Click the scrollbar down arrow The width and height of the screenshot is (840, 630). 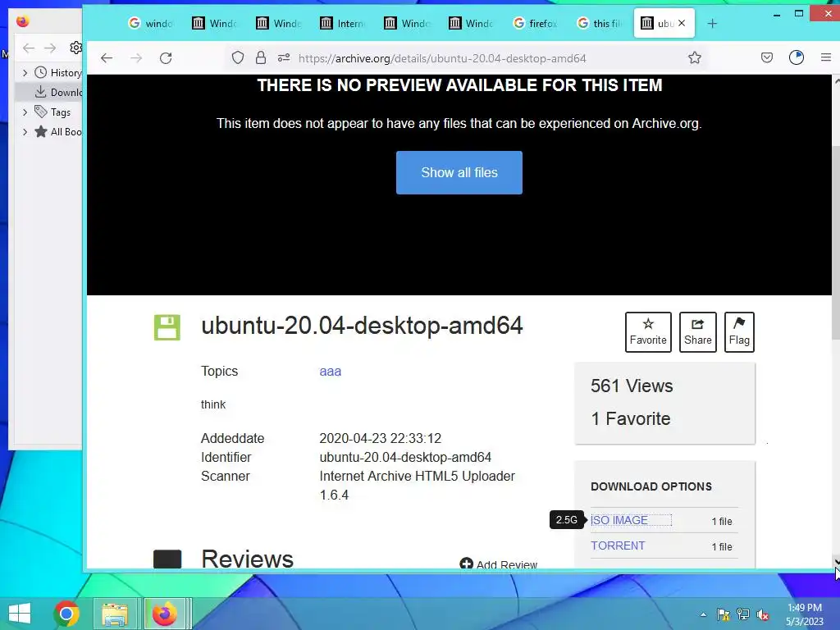tap(836, 561)
